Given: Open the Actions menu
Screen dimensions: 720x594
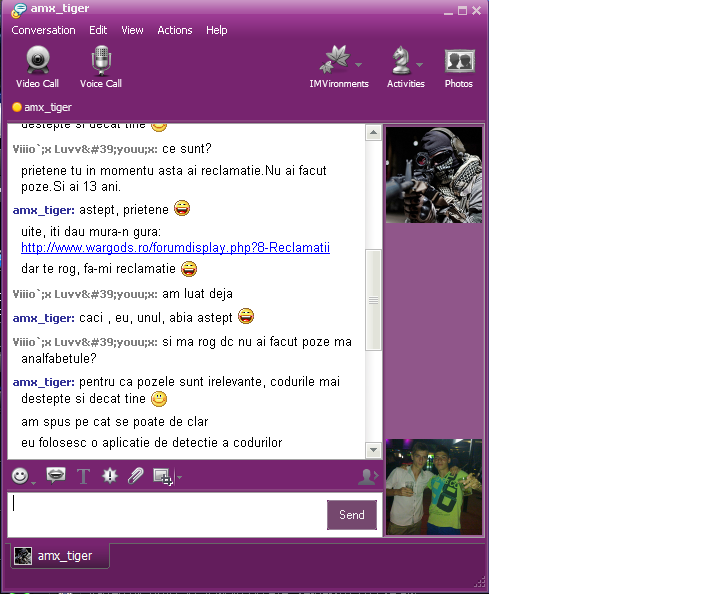Looking at the screenshot, I should point(175,30).
